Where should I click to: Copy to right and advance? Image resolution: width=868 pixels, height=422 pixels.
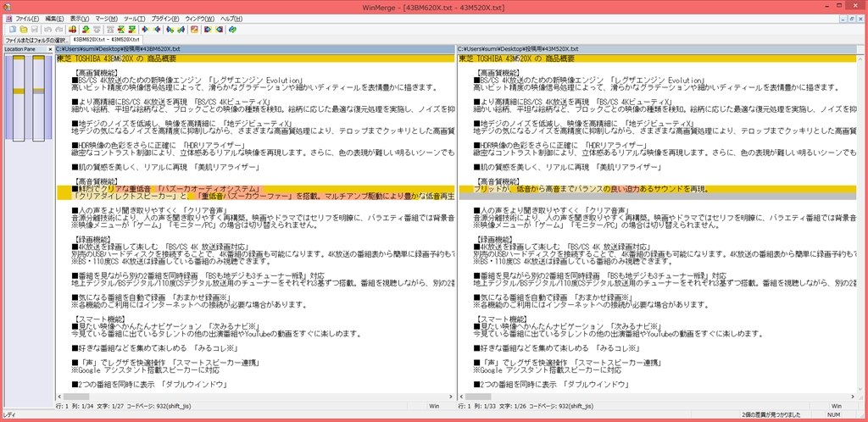[170, 30]
